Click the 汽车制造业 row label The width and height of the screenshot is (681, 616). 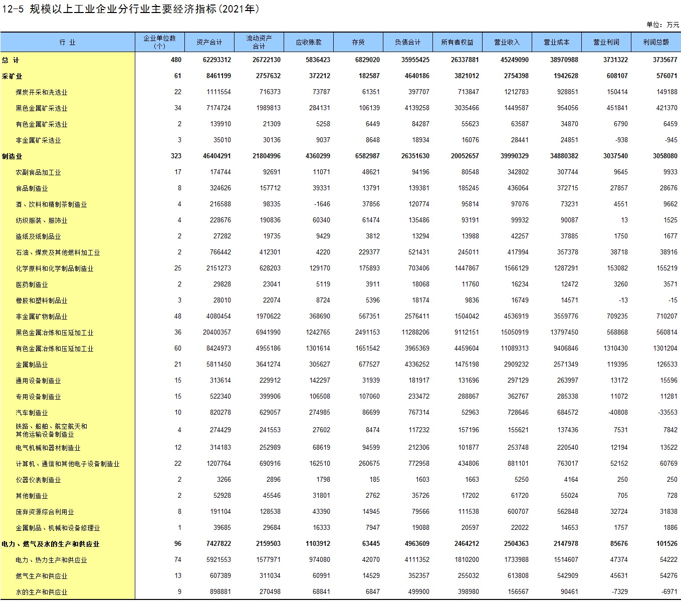coord(32,413)
